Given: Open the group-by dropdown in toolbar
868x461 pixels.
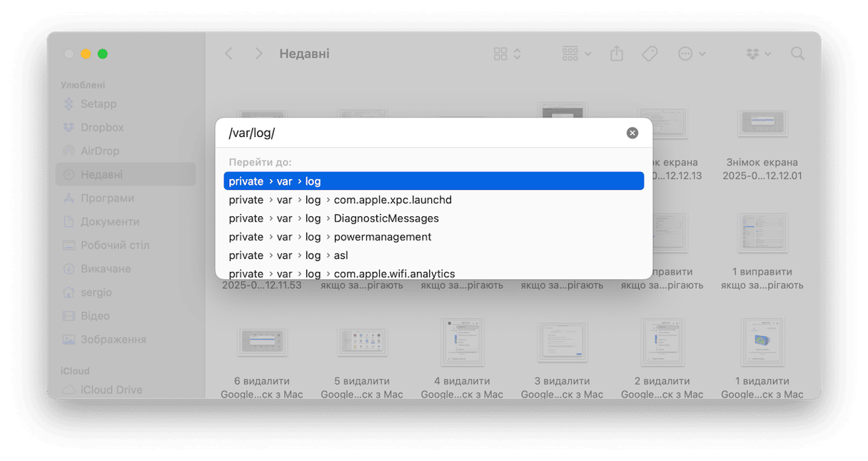Looking at the screenshot, I should click(x=577, y=54).
